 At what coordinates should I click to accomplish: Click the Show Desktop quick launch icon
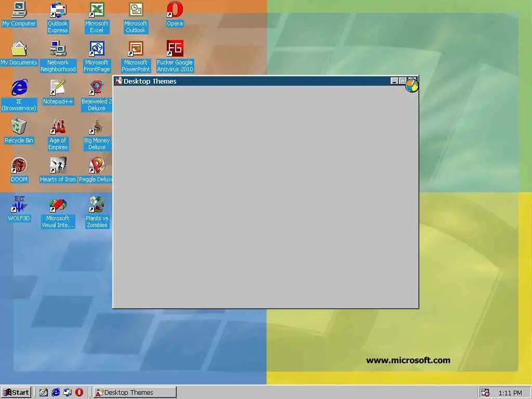pyautogui.click(x=44, y=392)
